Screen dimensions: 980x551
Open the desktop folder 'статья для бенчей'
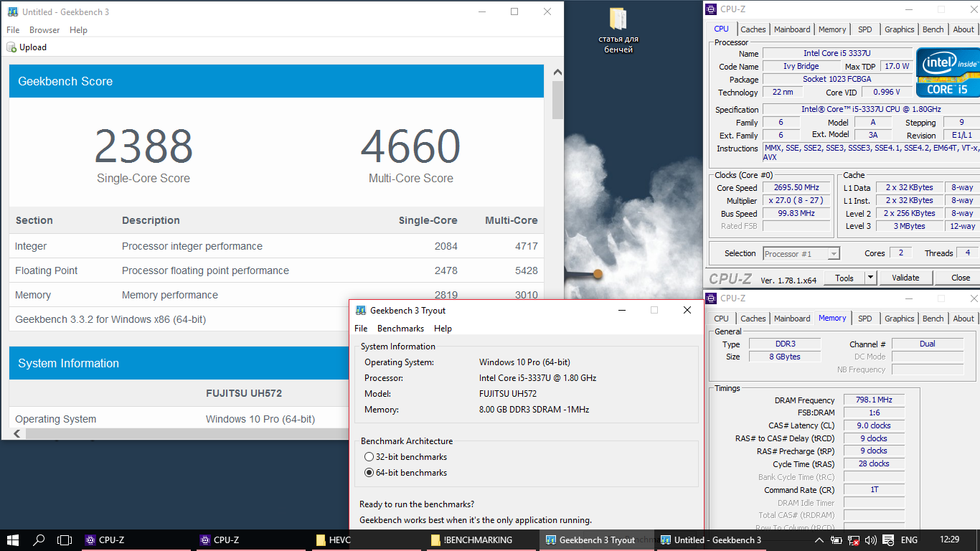[618, 31]
